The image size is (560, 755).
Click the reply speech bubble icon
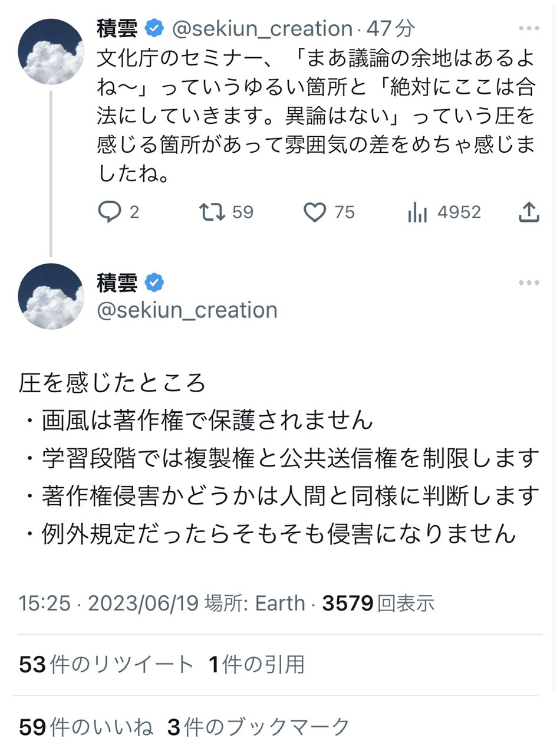point(110,212)
